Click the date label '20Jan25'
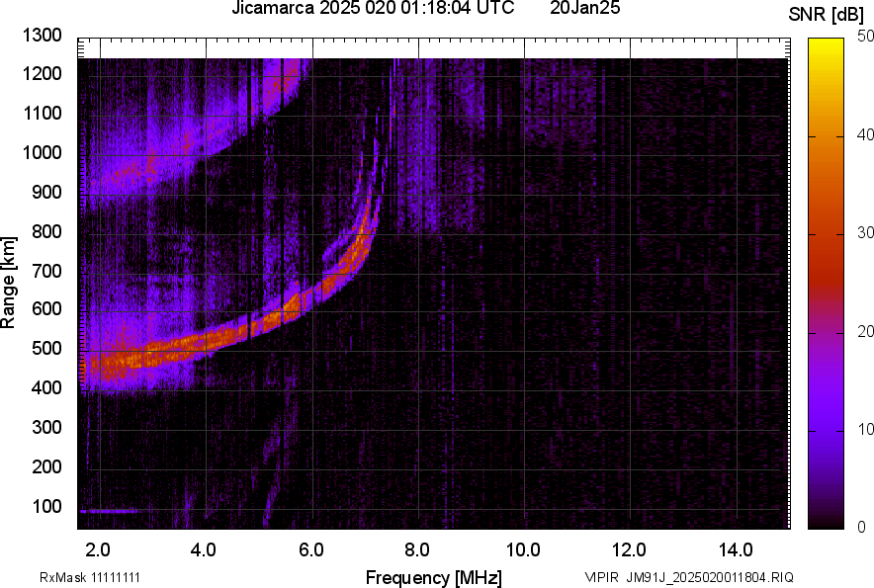The image size is (874, 588). [584, 8]
